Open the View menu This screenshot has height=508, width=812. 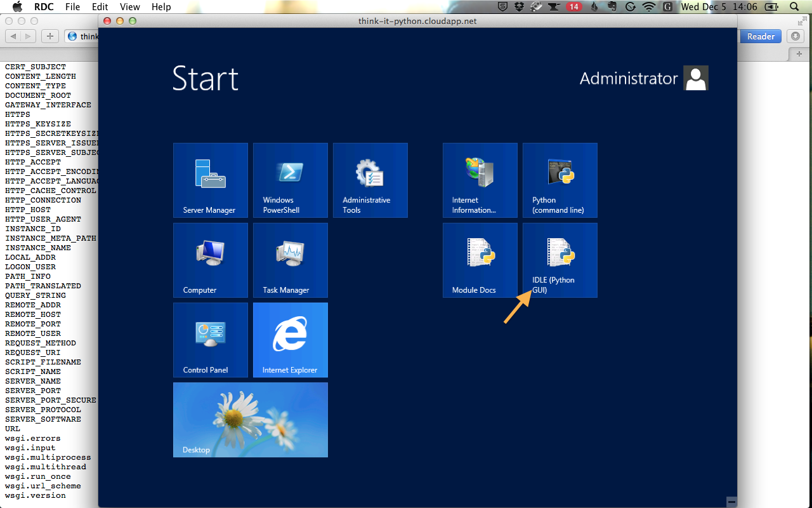click(x=129, y=7)
